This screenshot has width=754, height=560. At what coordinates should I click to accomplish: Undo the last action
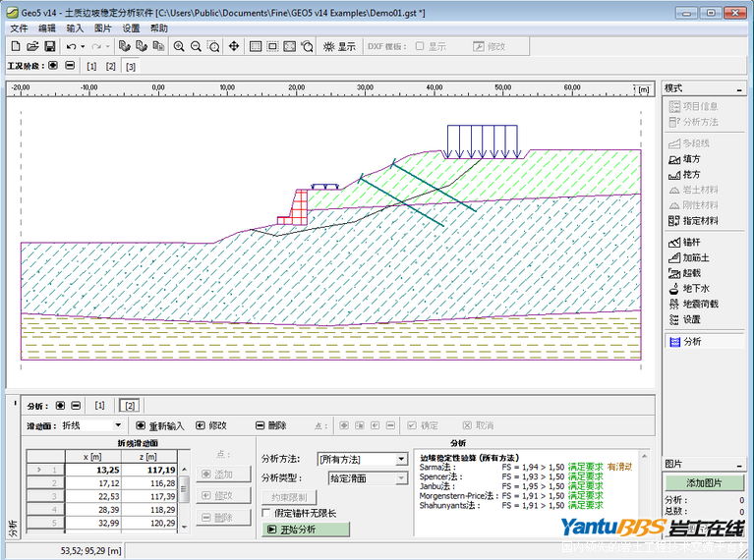[x=71, y=46]
